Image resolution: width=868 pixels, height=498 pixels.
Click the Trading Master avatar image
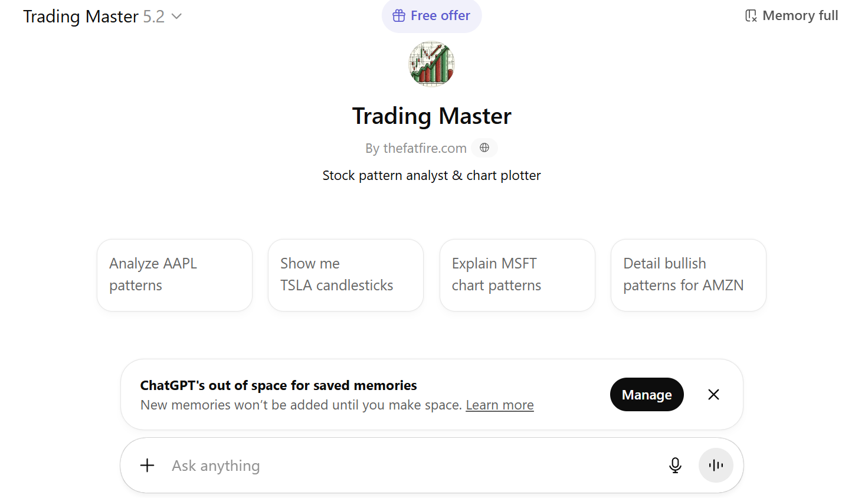(431, 64)
